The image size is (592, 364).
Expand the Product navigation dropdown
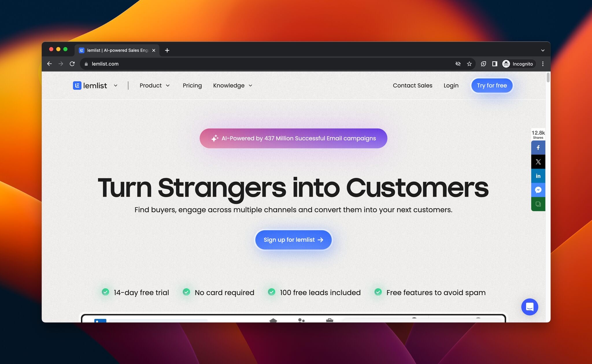tap(154, 85)
